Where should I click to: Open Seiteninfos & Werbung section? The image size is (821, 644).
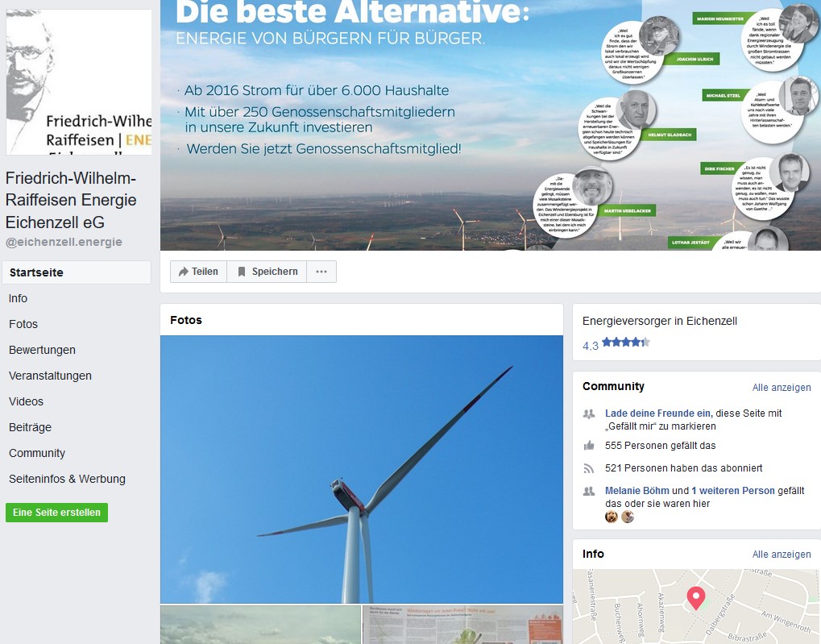click(x=67, y=479)
